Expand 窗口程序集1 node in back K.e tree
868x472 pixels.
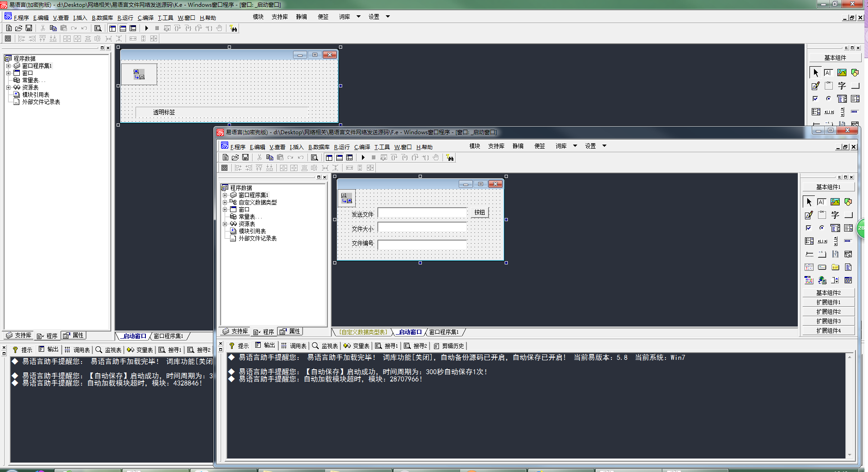click(8, 66)
